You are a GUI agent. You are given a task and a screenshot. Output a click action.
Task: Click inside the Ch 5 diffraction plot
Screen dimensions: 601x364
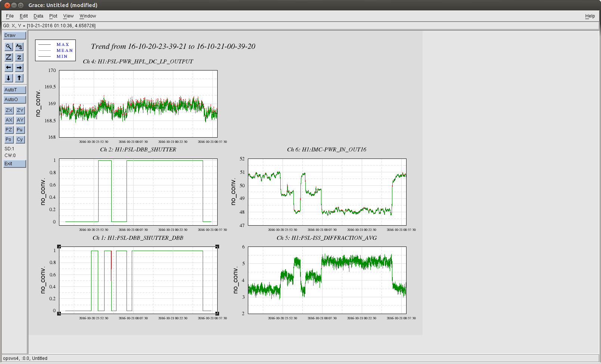click(x=327, y=280)
